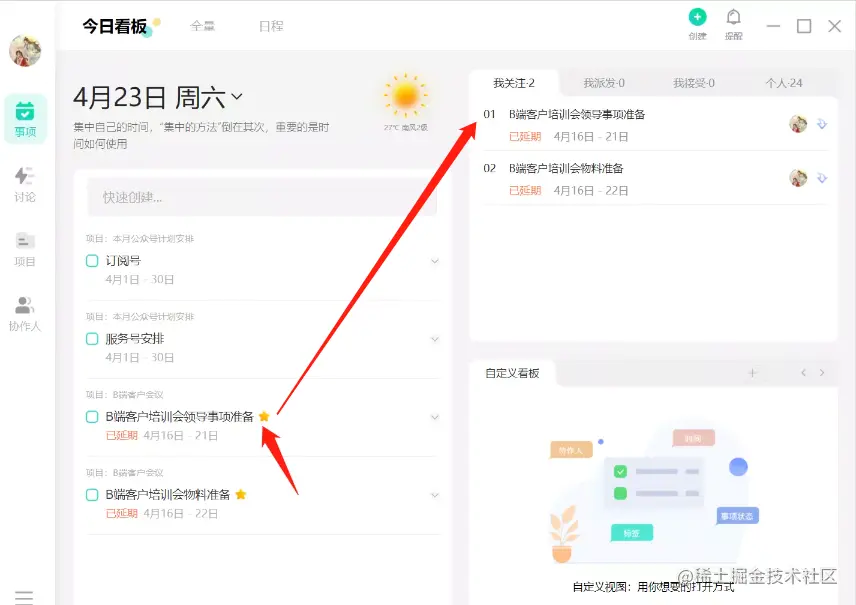Image resolution: width=856 pixels, height=605 pixels.
Task: Select the 我关注·2 tab
Action: click(514, 83)
